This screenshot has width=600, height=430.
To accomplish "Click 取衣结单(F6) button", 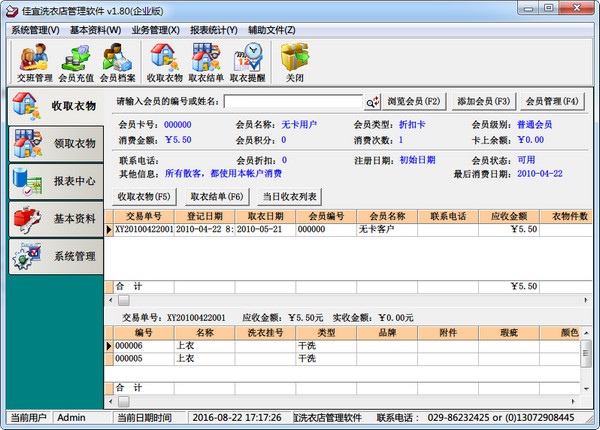I will (217, 197).
